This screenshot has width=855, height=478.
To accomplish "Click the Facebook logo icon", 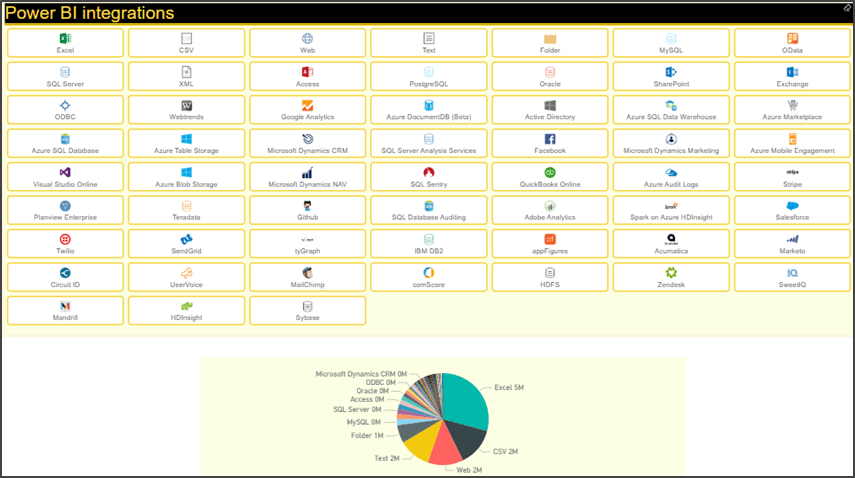I will point(549,139).
